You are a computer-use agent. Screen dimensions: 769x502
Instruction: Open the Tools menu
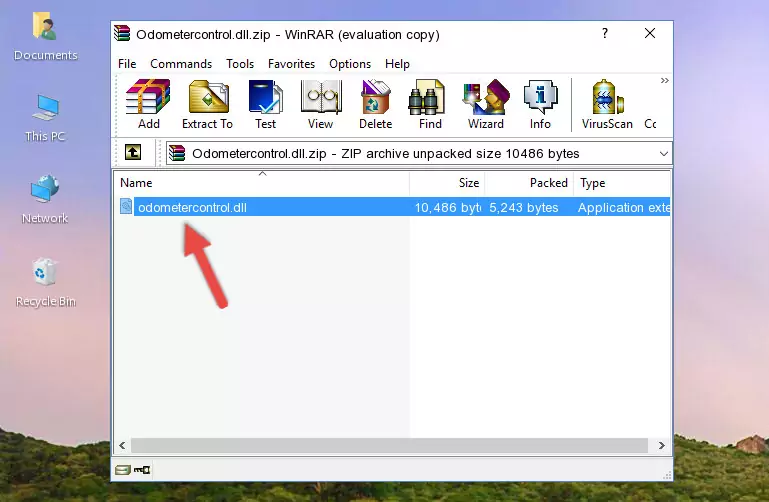[240, 64]
